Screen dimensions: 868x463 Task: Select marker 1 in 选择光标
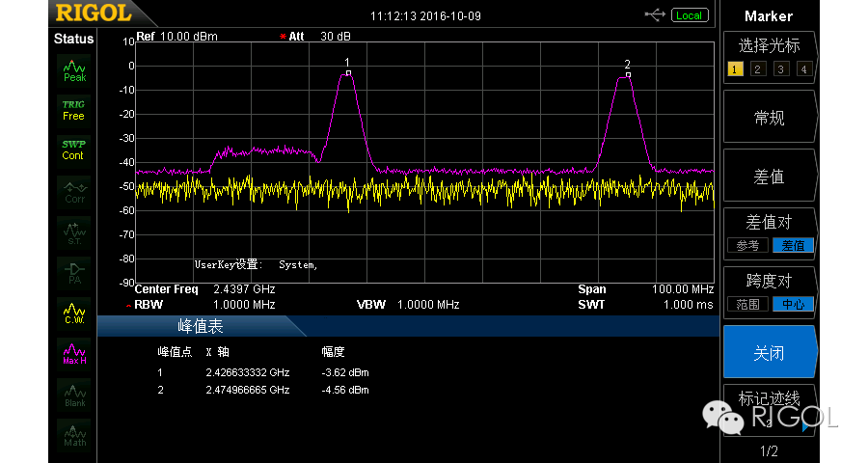(x=735, y=69)
